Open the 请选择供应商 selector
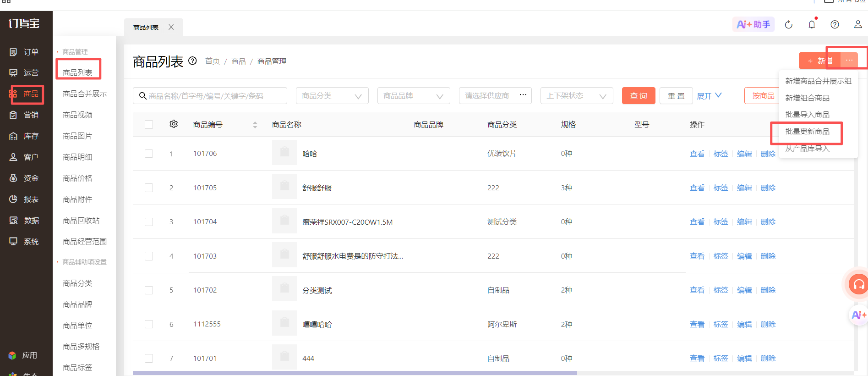 [495, 96]
